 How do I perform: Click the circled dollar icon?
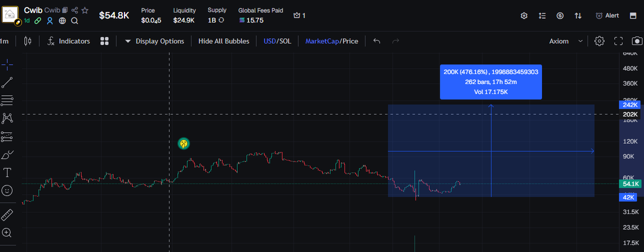point(560,16)
